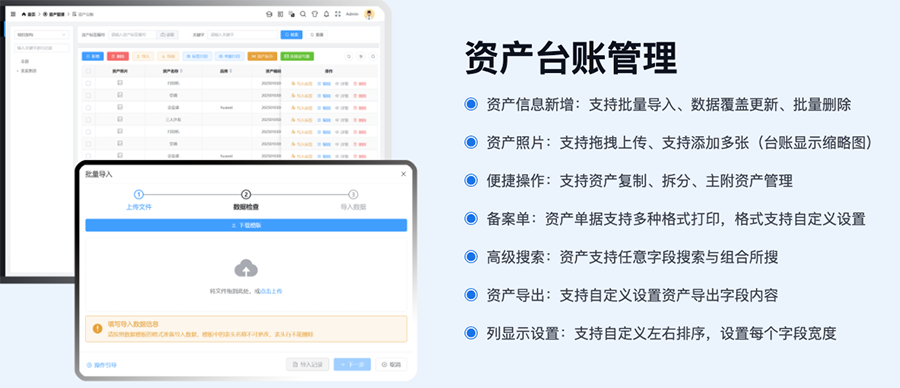
Task: Close the 批量导入 dialog with the X
Action: (x=404, y=174)
